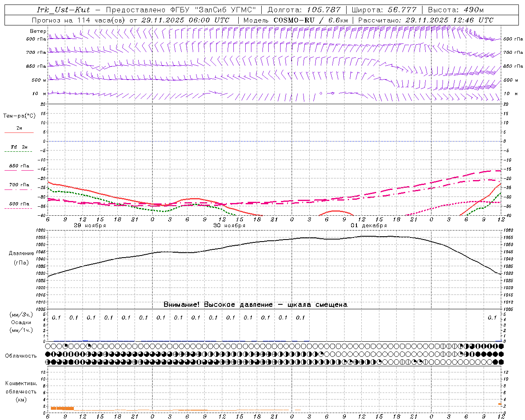525x420 pixels.
Task: Click the Irk_Ust-Kut station title
Action: [x=63, y=10]
